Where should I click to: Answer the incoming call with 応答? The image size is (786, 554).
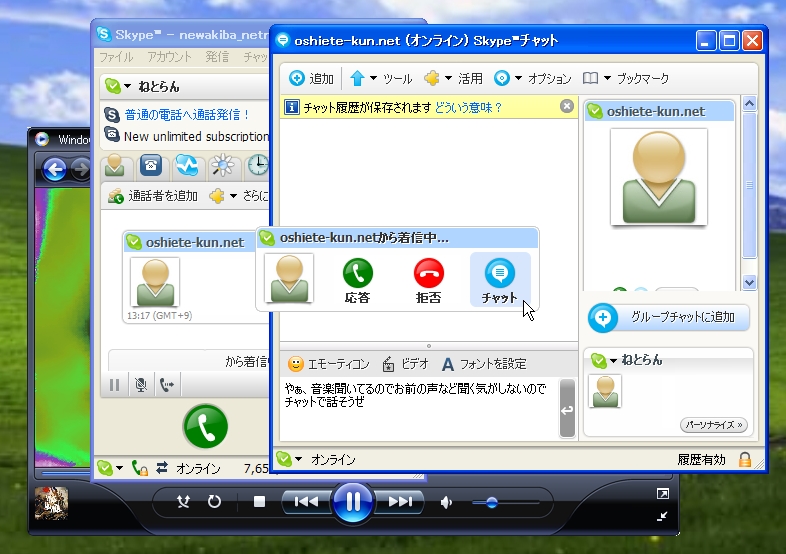[357, 281]
